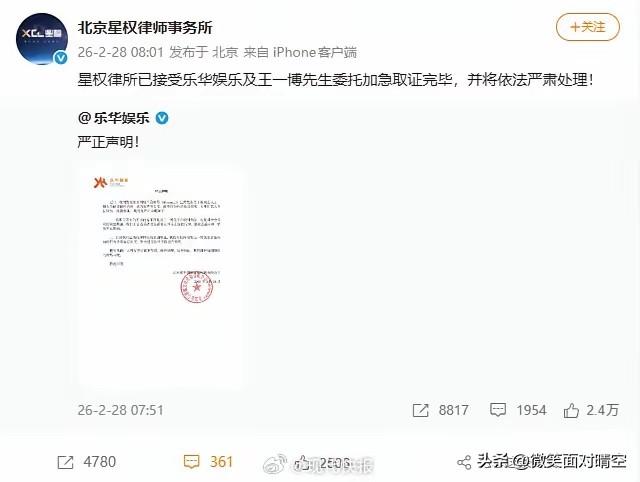
Task: Click verified badge beside 乐华娱乐
Action: 162,118
